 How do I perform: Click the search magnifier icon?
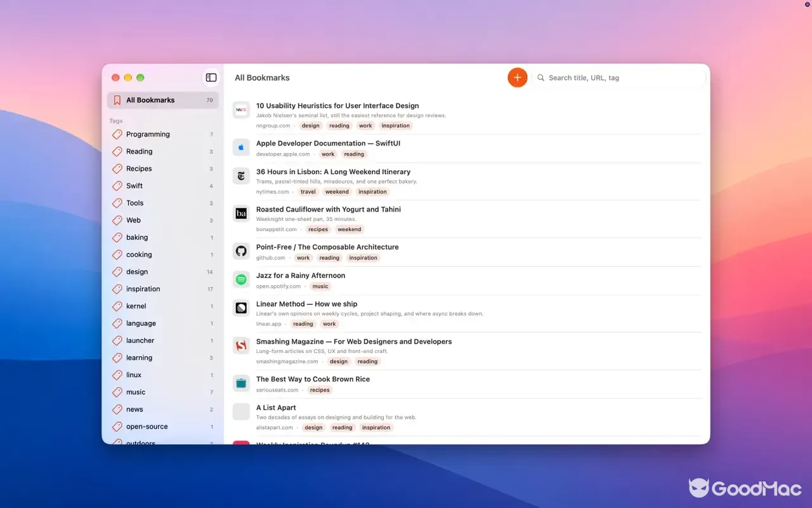tap(541, 77)
